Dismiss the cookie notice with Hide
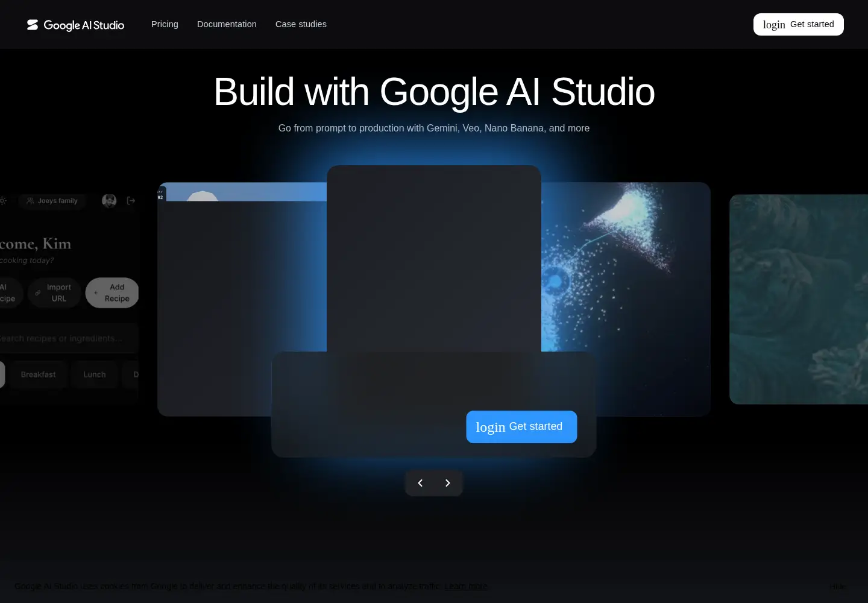Image resolution: width=868 pixels, height=603 pixels. tap(837, 586)
